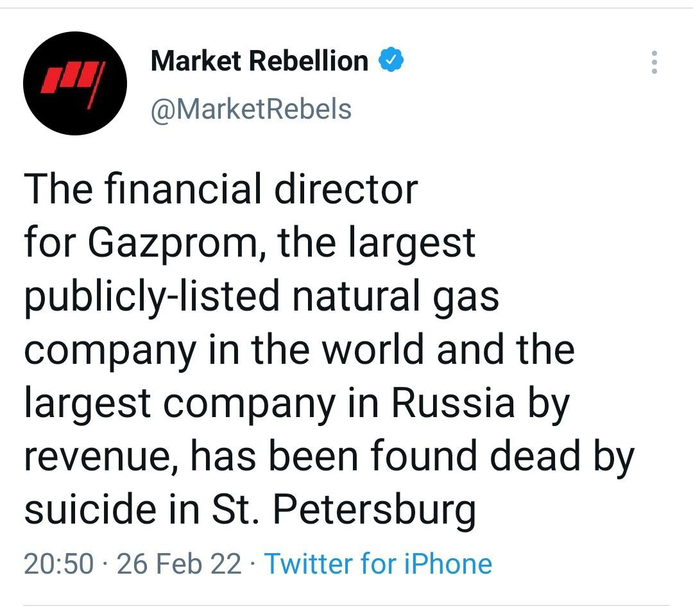The width and height of the screenshot is (693, 616).
Task: Tap the word Gazprom in the tweet
Action: [x=175, y=242]
